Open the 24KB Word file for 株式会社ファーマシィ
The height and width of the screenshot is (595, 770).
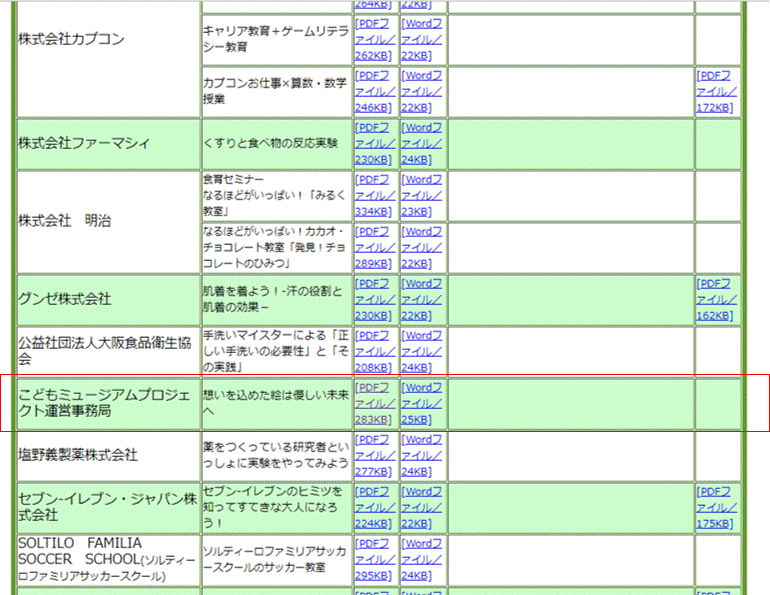point(421,144)
